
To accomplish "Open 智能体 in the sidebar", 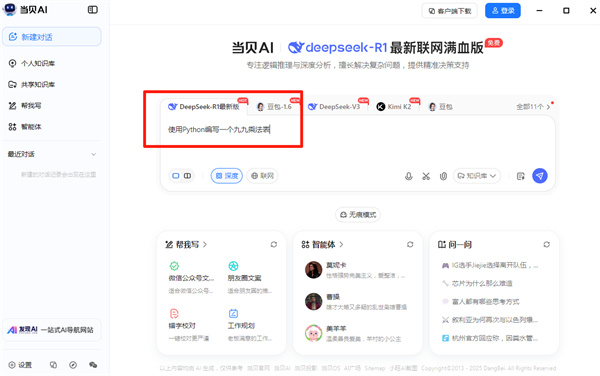I will pyautogui.click(x=25, y=127).
